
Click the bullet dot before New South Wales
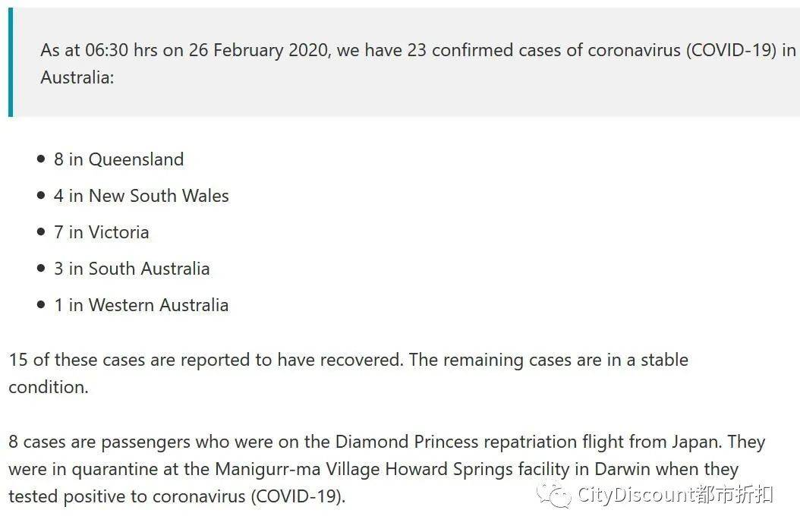(41, 196)
